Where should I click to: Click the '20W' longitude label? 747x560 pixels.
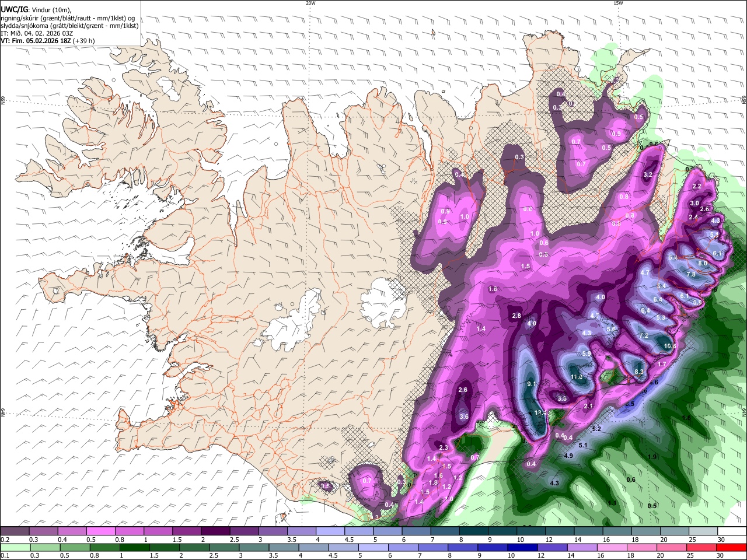(310, 3)
